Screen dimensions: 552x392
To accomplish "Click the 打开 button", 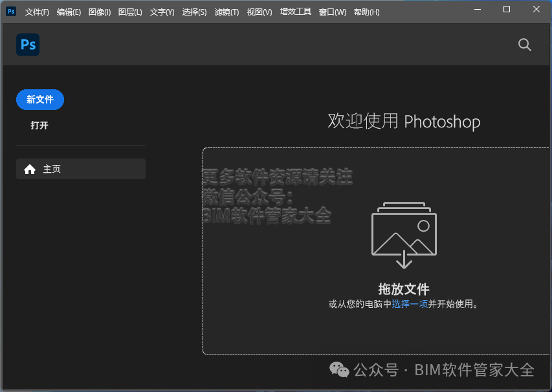I will point(39,125).
